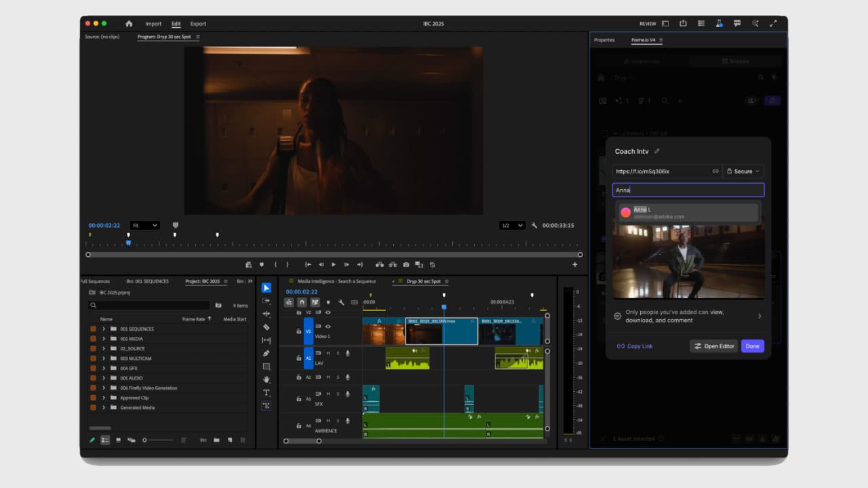Click the Copy Link option
The height and width of the screenshot is (488, 868).
(634, 346)
